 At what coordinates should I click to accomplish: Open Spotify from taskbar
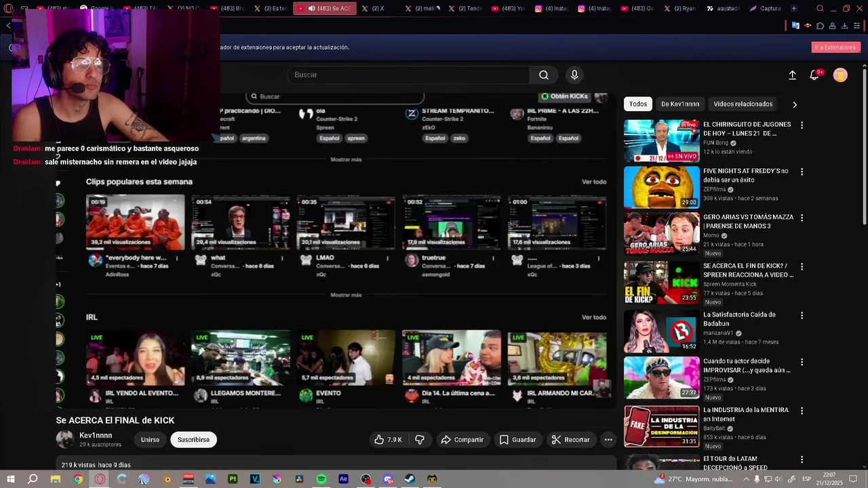point(321,479)
